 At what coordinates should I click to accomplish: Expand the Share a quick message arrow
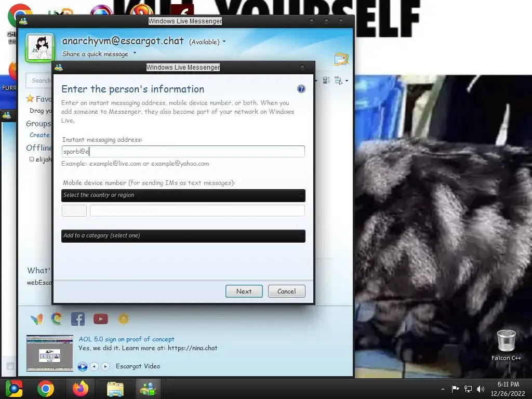click(135, 53)
